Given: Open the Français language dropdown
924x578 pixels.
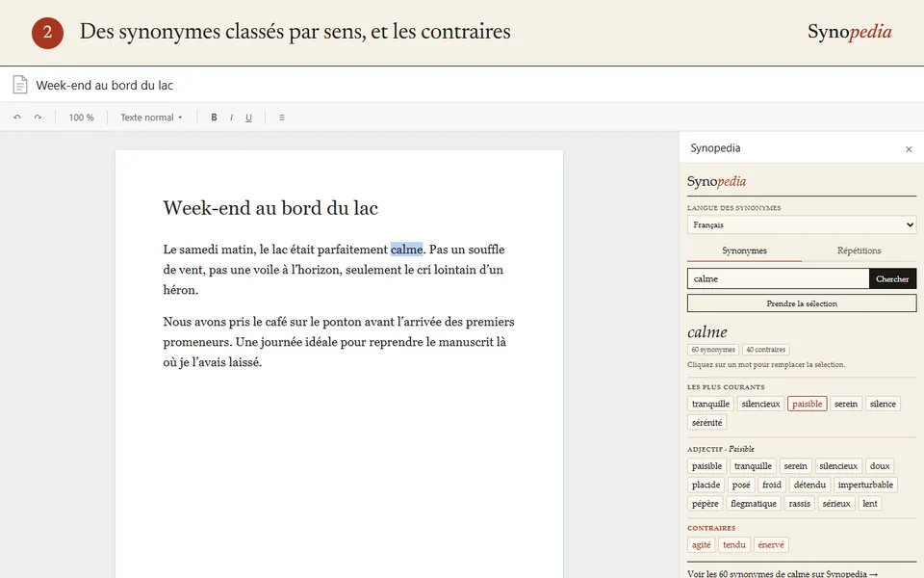Looking at the screenshot, I should pos(802,224).
